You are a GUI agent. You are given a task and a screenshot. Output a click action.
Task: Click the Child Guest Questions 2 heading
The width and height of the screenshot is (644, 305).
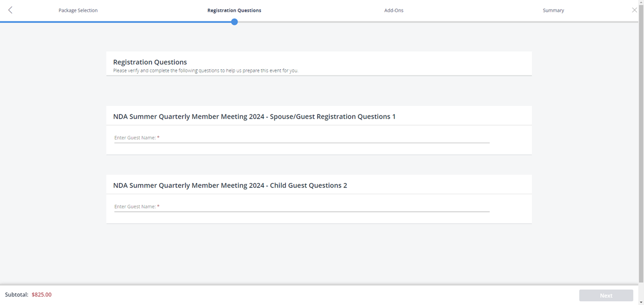pyautogui.click(x=230, y=185)
